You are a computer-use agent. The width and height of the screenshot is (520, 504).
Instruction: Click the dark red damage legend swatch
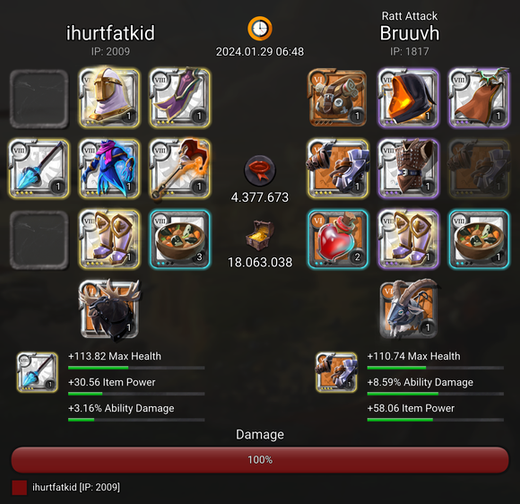(19, 488)
